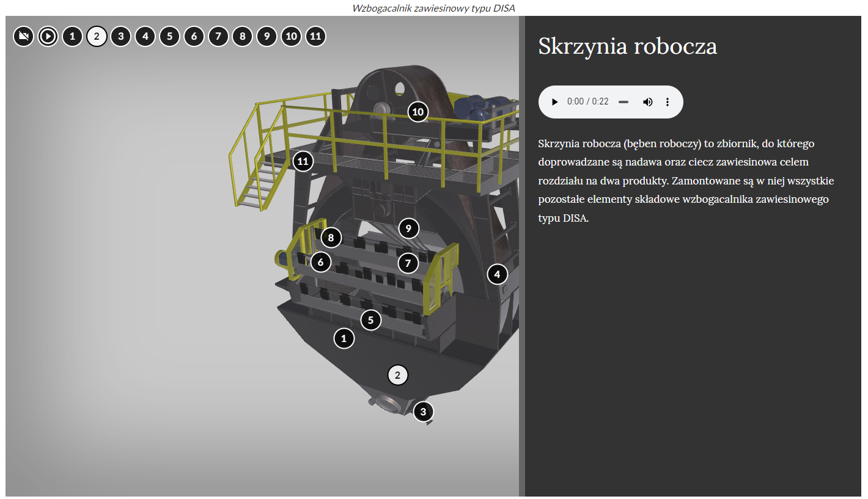Click hotspot 3 at the bottom outlet
Viewport: 868px width, 499px height.
click(x=423, y=412)
